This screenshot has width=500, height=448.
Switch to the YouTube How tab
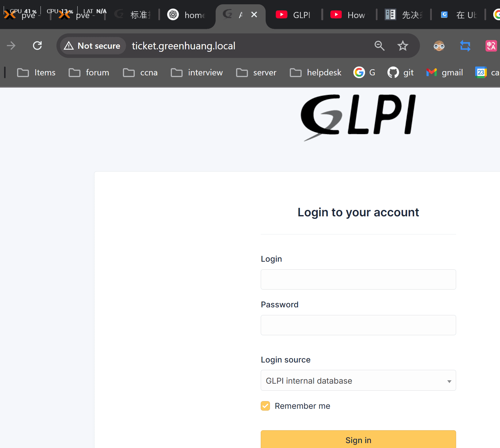tap(348, 14)
